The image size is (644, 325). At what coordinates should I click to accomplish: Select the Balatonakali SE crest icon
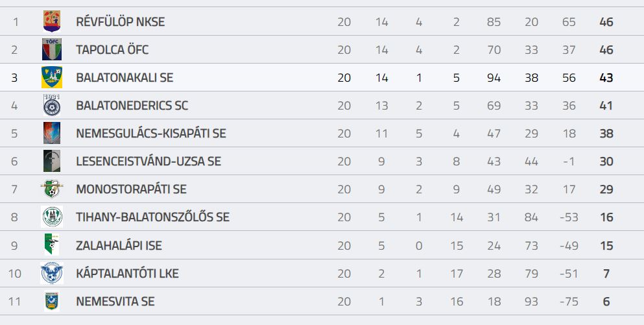pyautogui.click(x=52, y=77)
